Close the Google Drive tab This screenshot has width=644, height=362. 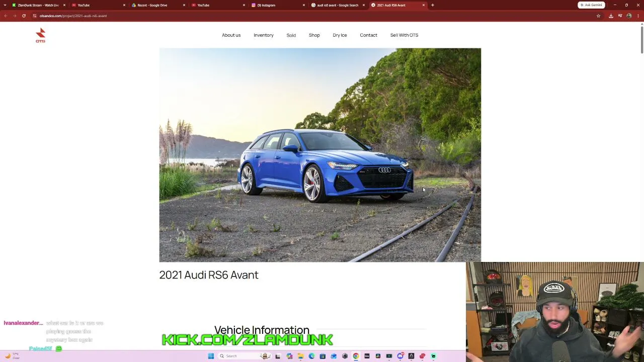[x=184, y=5]
